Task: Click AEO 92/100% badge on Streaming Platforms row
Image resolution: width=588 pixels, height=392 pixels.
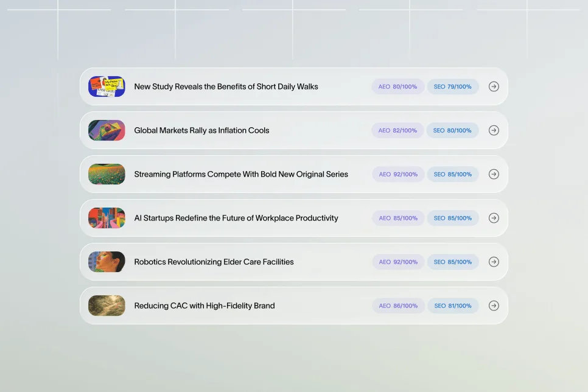Action: point(398,174)
